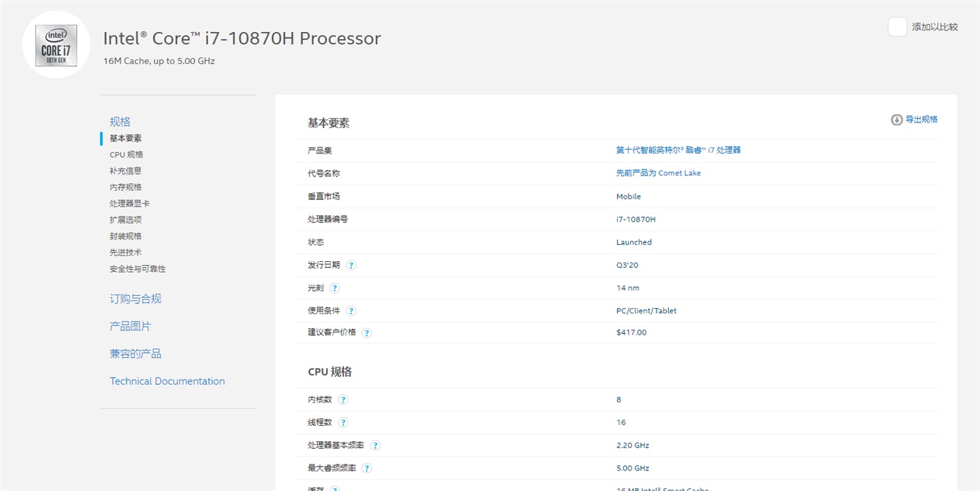The width and height of the screenshot is (980, 491).
Task: Click the $417.00 price value
Action: pos(632,333)
